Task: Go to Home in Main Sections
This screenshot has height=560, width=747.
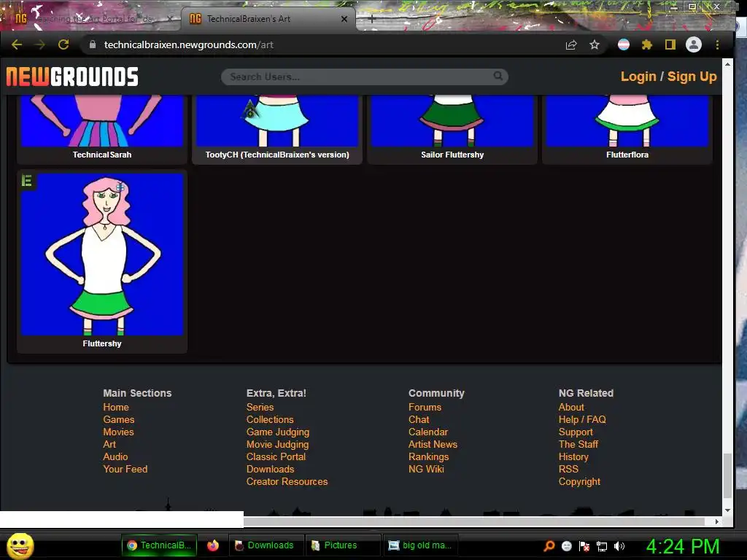Action: point(116,407)
